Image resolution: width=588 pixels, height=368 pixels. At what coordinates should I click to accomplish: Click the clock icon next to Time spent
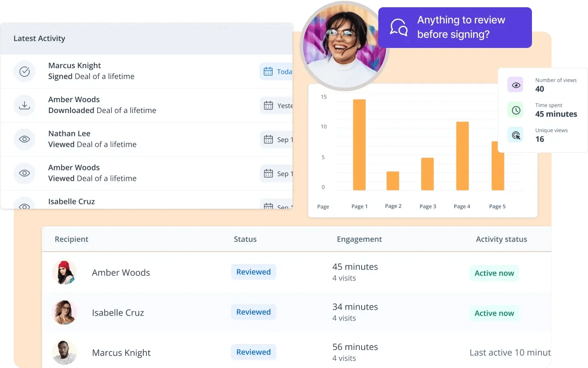pyautogui.click(x=515, y=109)
